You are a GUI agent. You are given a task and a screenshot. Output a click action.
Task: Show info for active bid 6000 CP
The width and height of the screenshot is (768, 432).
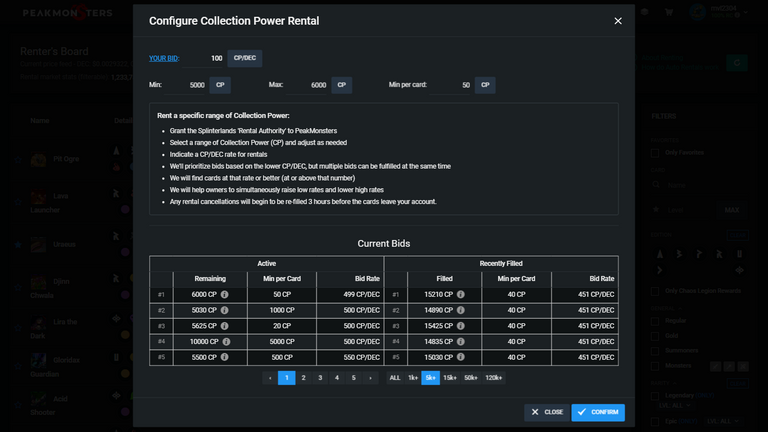[x=224, y=294]
